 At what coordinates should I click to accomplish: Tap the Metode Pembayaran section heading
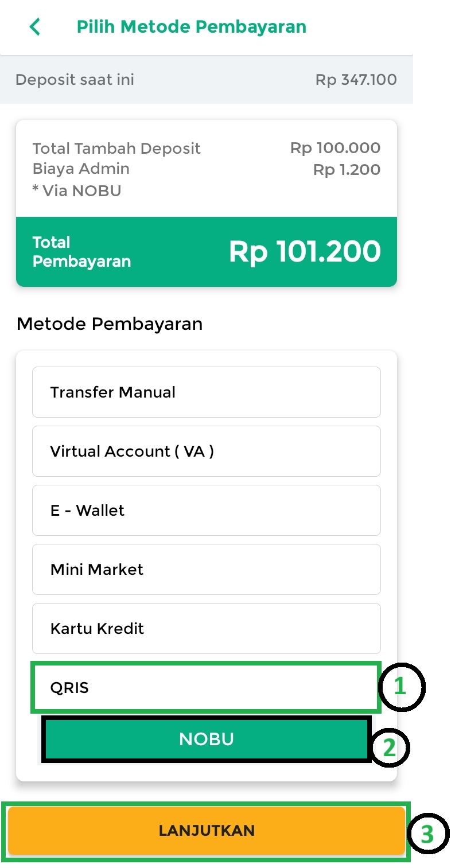[x=110, y=324]
